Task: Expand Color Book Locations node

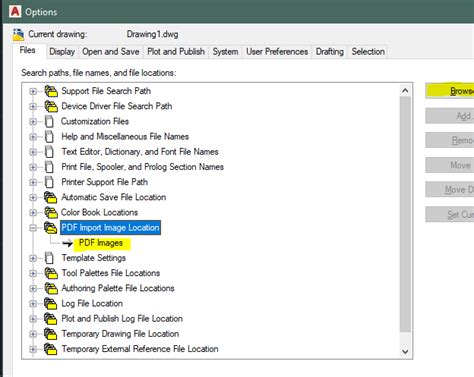Action: point(33,212)
